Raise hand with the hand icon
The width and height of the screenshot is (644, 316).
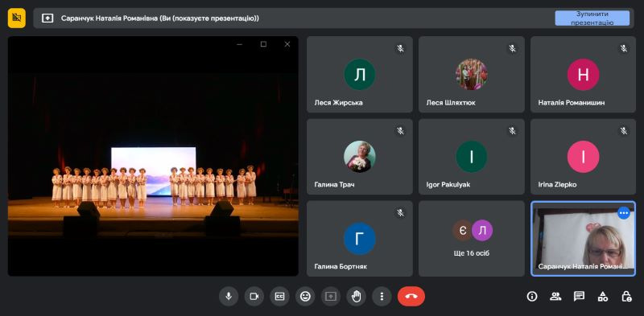click(356, 296)
